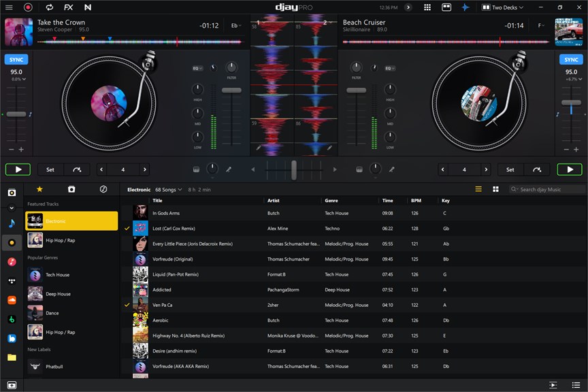Expand right deck tempo range +6.7% dropdown
The width and height of the screenshot is (588, 392).
(574, 79)
